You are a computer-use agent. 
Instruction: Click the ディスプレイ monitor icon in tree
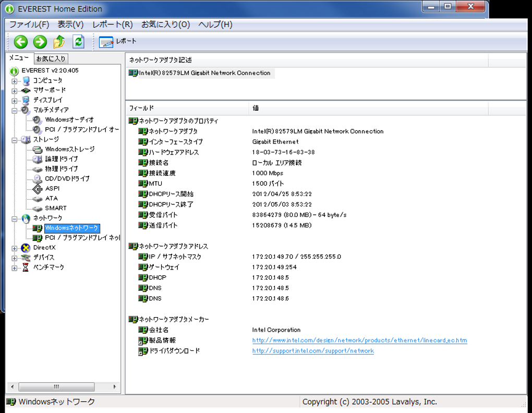[26, 100]
